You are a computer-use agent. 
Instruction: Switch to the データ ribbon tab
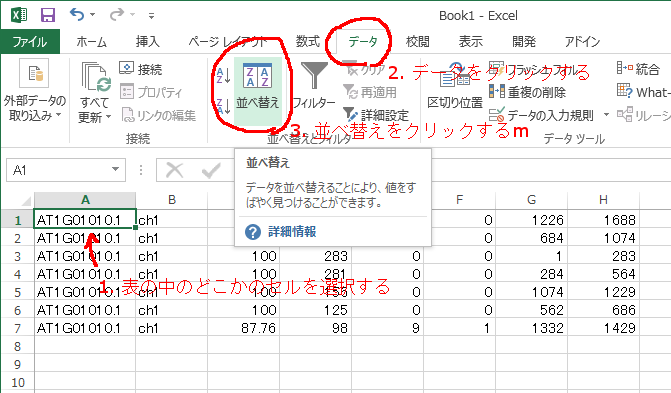pos(363,42)
